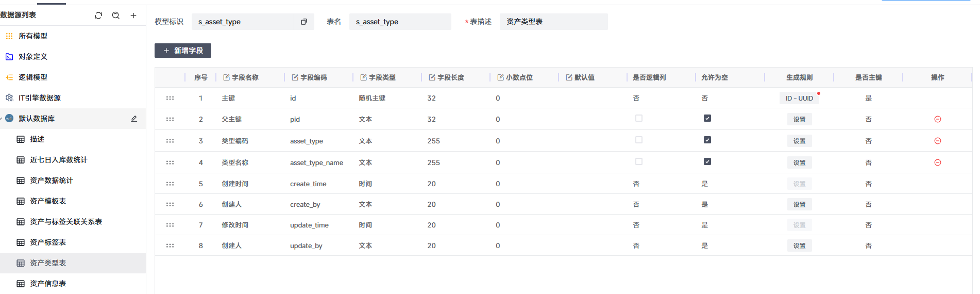Open the ID - UUID generation rule
980x294 pixels.
point(799,98)
